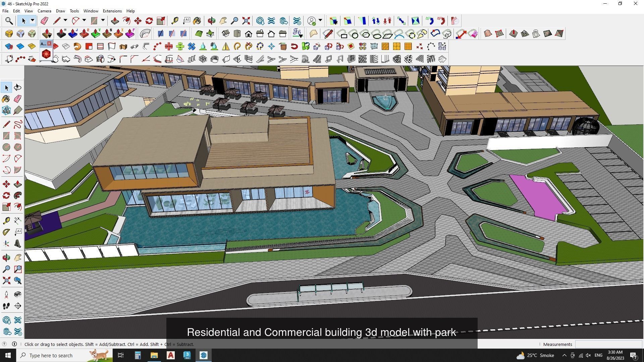Screen dimensions: 644x362
Task: Expand the Select tool dropdown arrow
Action: pos(33,21)
